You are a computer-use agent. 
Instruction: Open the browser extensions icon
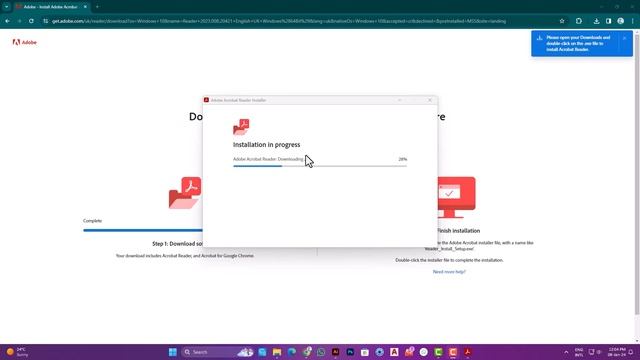pos(579,21)
